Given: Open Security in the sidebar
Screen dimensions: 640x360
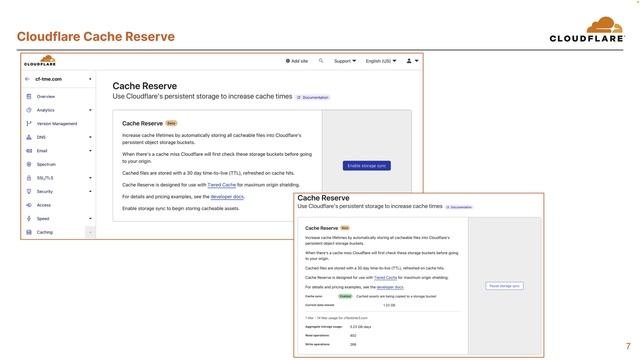Looking at the screenshot, I should point(44,191).
